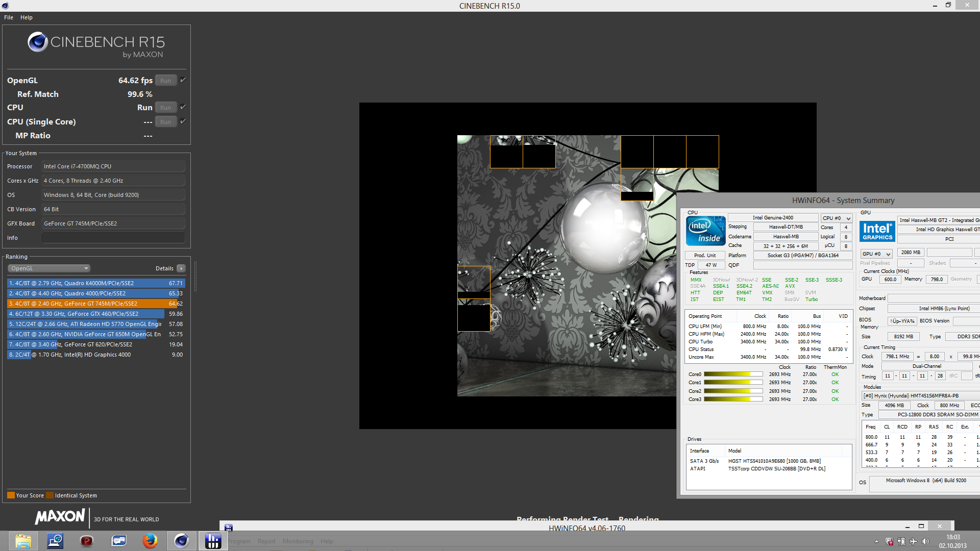Toggle the CPU test checkbox
This screenshot has height=551, width=980.
tap(183, 107)
